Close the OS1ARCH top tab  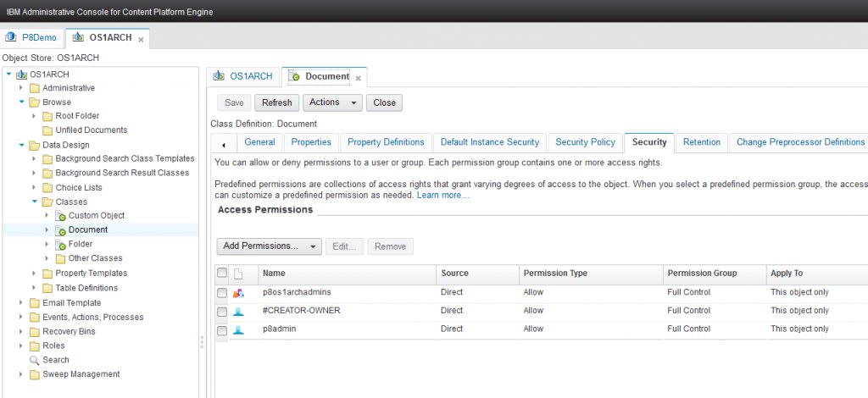[141, 40]
